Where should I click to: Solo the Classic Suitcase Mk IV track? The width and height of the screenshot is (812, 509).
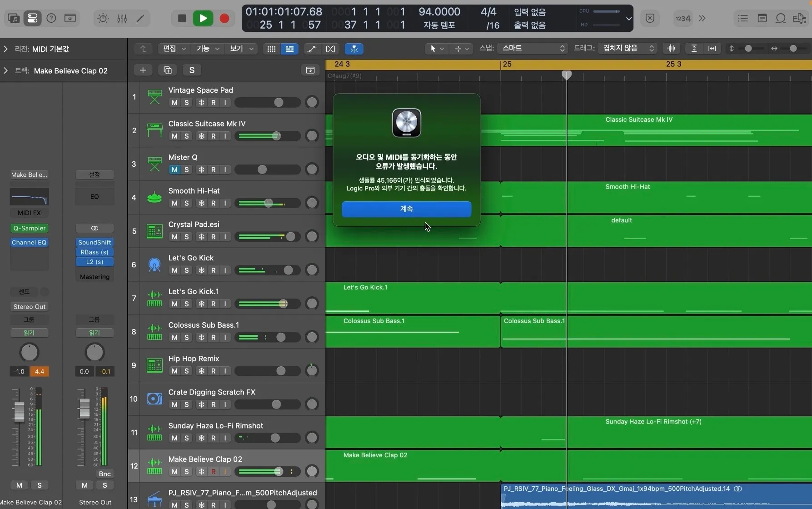point(186,136)
